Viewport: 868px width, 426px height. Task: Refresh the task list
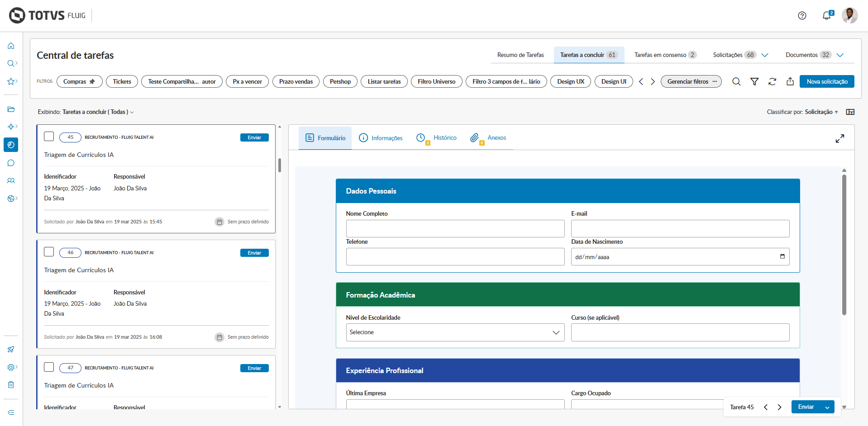tap(772, 81)
